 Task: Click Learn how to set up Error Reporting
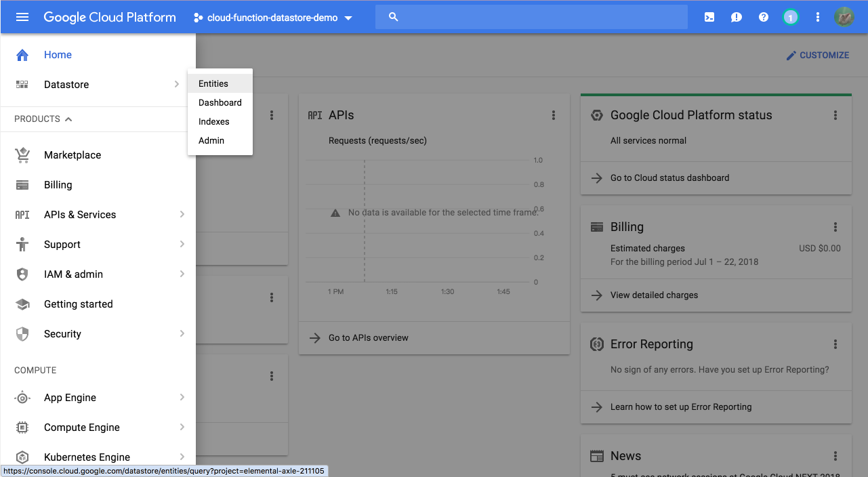click(x=681, y=407)
